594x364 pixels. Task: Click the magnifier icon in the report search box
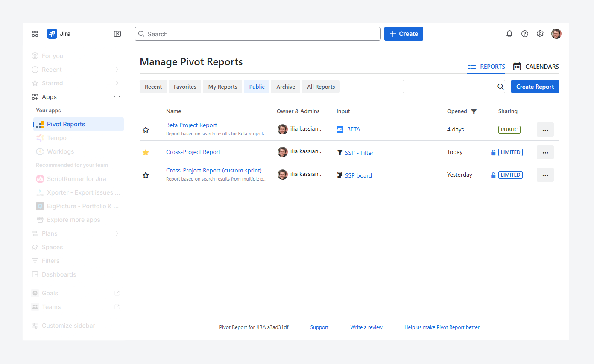[500, 87]
